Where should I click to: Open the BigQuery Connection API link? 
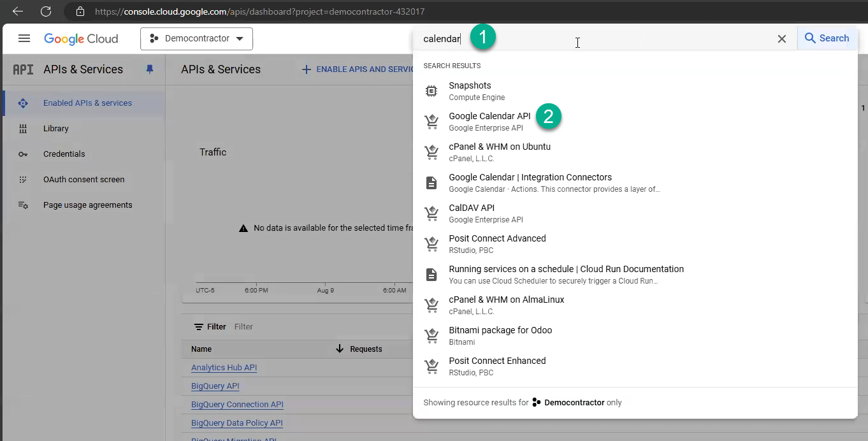tap(237, 405)
